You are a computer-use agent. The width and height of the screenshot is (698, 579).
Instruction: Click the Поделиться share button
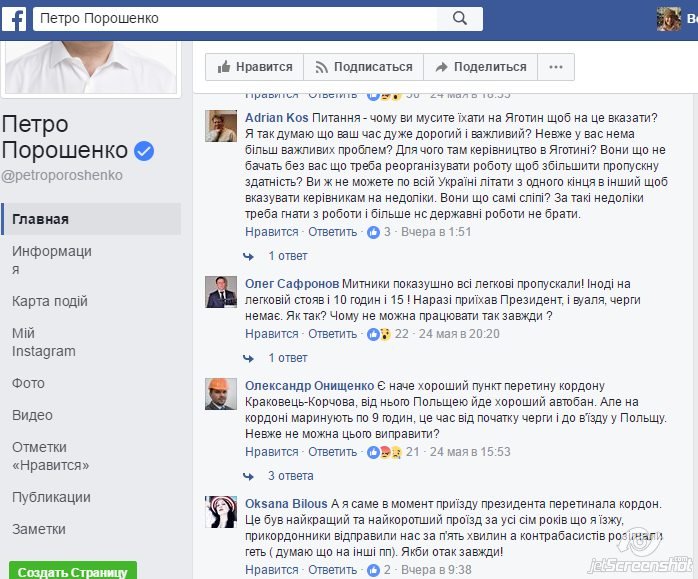481,67
